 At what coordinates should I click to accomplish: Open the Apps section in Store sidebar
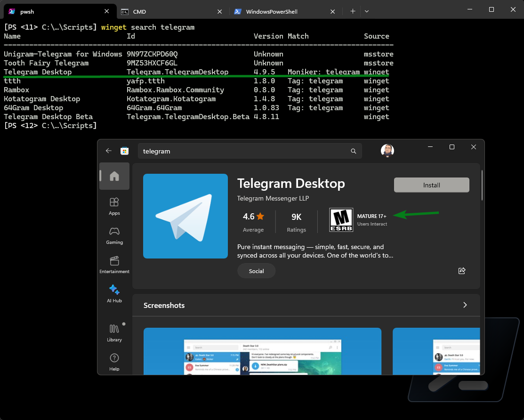tap(114, 206)
